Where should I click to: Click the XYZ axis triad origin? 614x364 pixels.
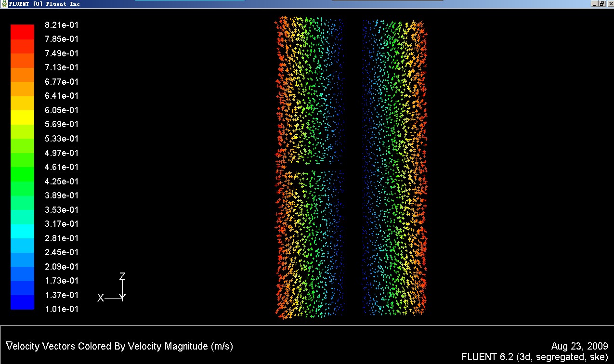tap(123, 298)
